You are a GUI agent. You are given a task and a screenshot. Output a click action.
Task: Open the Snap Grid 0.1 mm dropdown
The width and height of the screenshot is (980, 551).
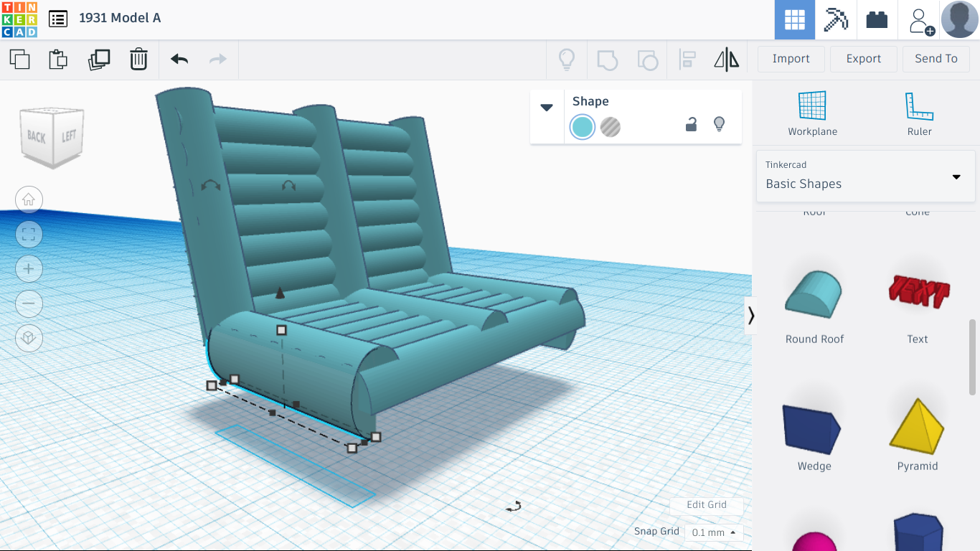point(714,532)
